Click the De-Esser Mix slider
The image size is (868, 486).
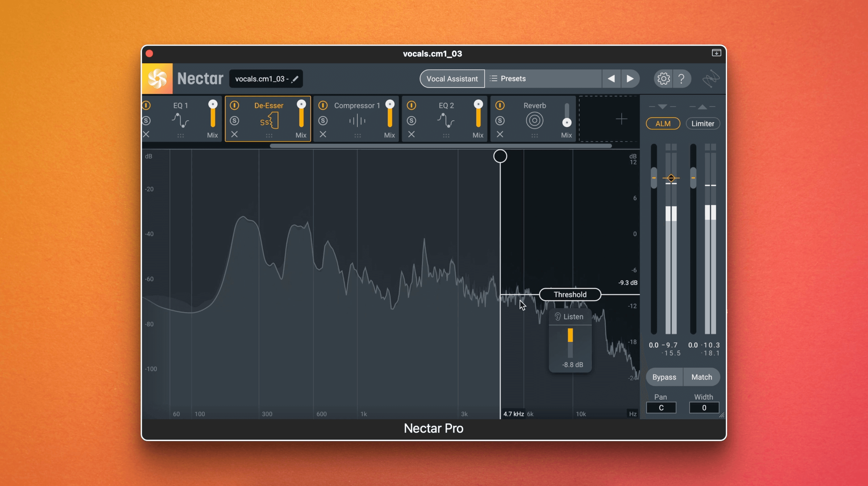[301, 114]
